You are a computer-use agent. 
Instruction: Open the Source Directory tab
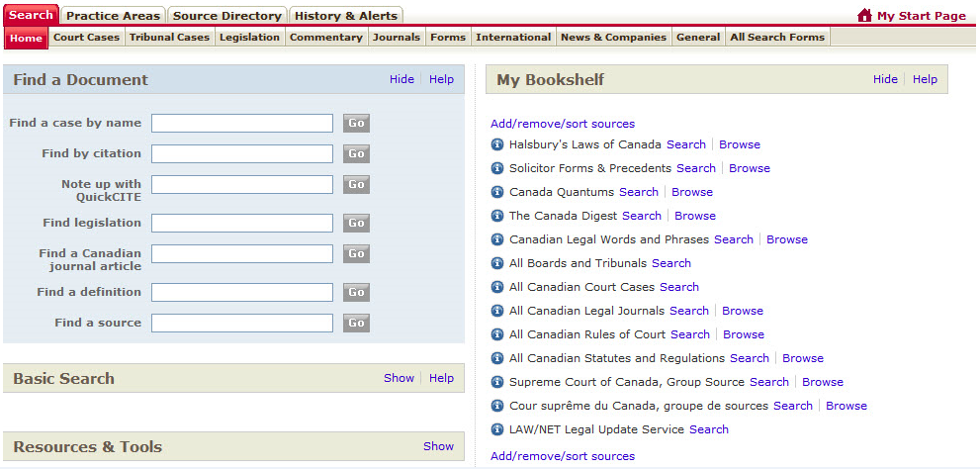[227, 16]
